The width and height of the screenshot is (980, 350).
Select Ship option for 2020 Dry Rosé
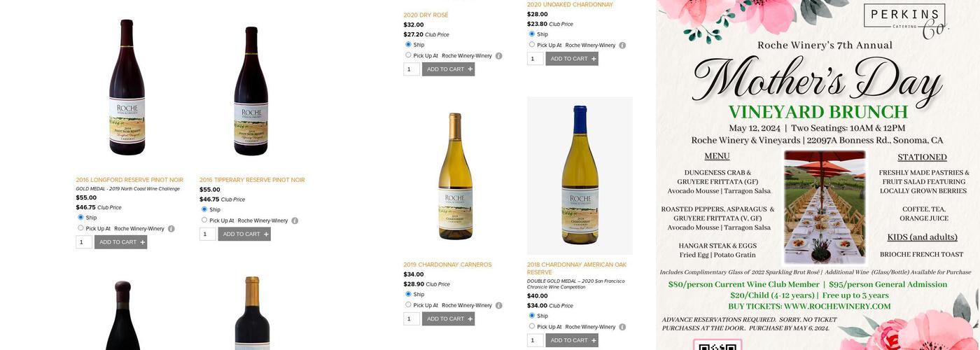coord(408,45)
